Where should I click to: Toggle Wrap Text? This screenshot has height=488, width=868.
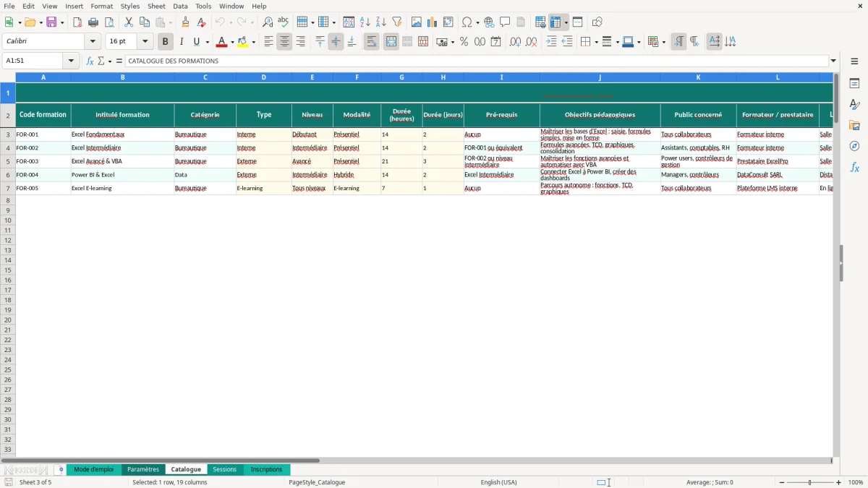[372, 42]
